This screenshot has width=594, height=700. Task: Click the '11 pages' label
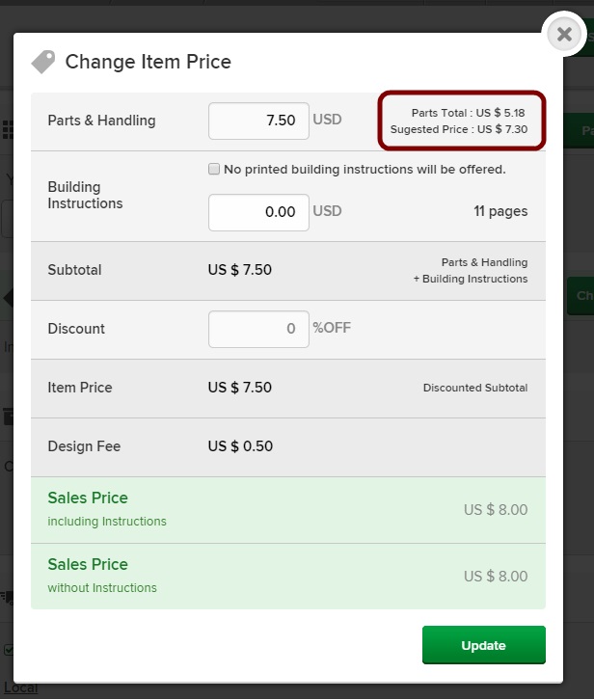pyautogui.click(x=500, y=211)
